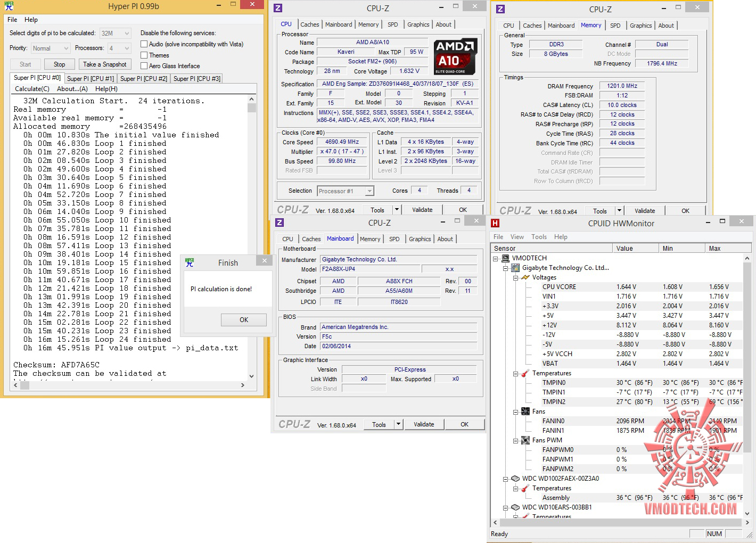Collapse the Voltages section

(x=515, y=278)
